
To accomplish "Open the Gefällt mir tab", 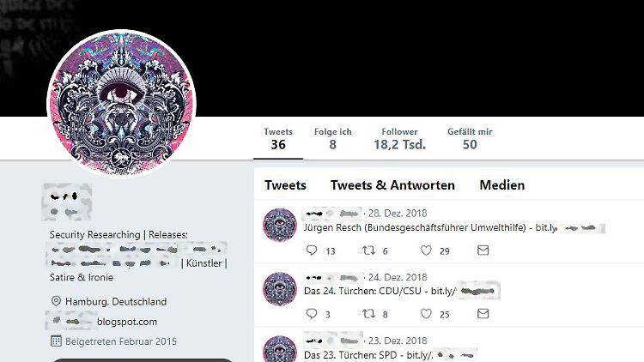I will [x=470, y=139].
